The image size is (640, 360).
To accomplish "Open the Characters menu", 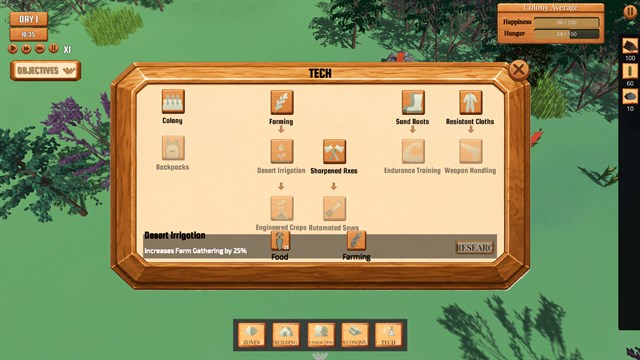I will coord(321,336).
